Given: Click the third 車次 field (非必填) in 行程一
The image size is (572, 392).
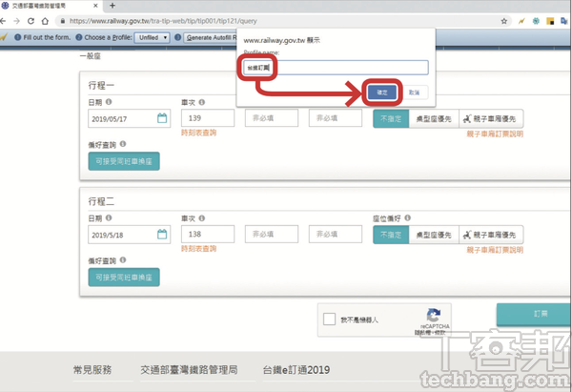Looking at the screenshot, I should (336, 118).
